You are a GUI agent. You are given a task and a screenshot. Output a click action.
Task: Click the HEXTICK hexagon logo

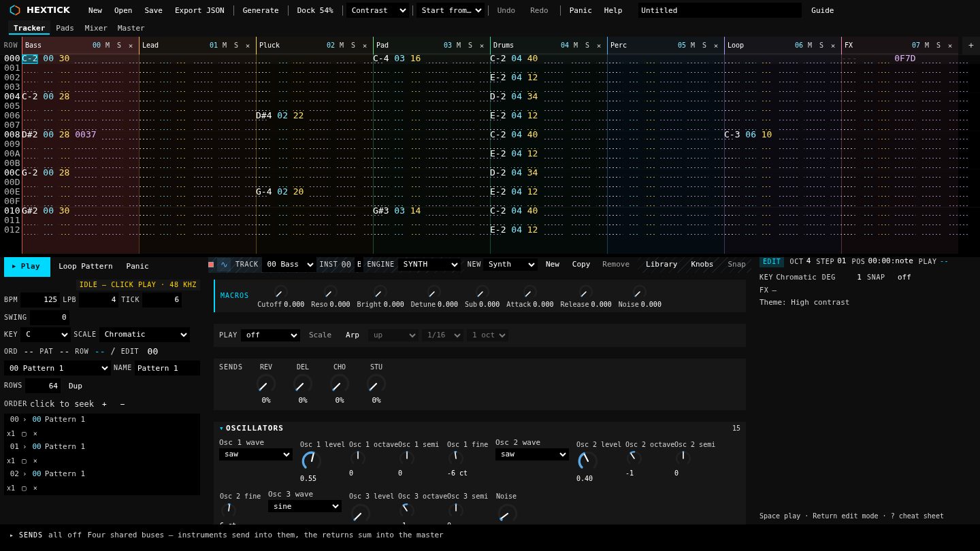point(15,10)
